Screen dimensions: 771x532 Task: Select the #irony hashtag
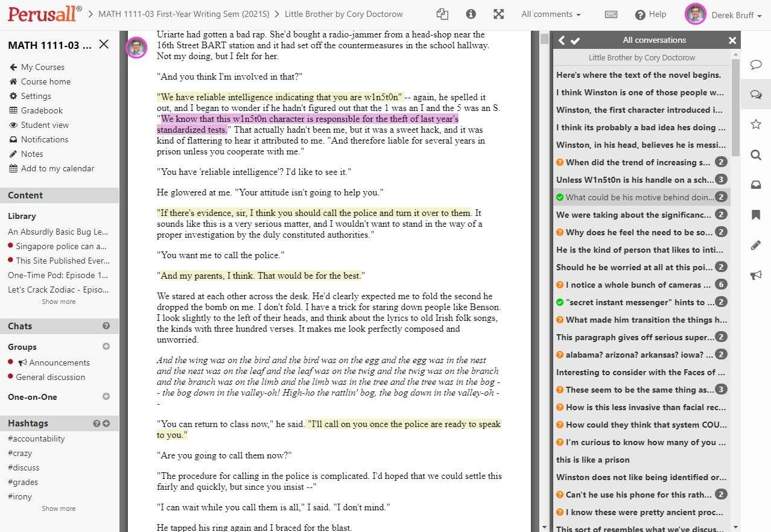pyautogui.click(x=20, y=496)
